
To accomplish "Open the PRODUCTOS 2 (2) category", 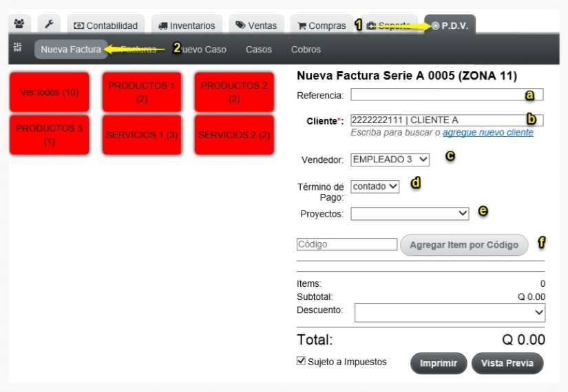I will pos(234,92).
